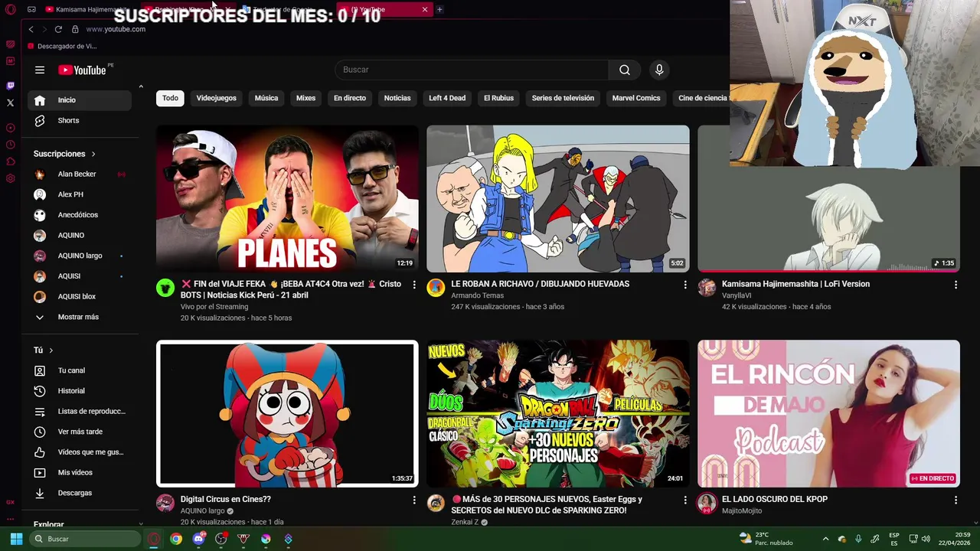Image resolution: width=980 pixels, height=551 pixels.
Task: Open Vivo por el Streaming channel link
Action: (214, 307)
